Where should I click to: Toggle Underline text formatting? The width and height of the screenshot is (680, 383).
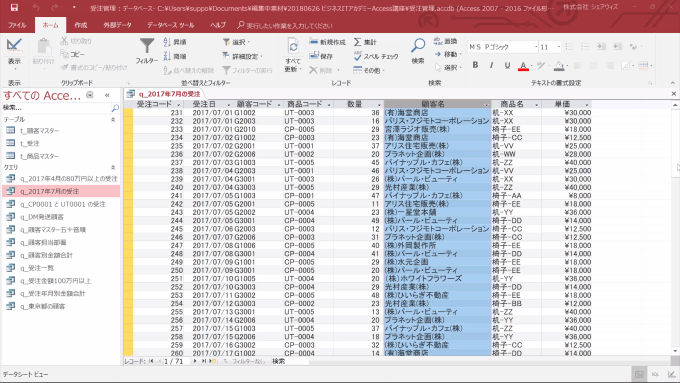coord(507,65)
